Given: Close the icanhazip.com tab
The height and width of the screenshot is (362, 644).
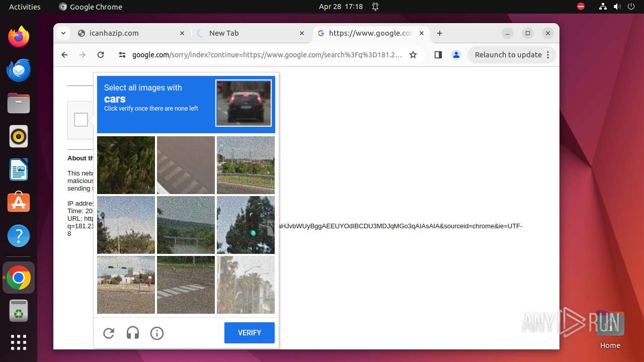Looking at the screenshot, I should (x=182, y=33).
